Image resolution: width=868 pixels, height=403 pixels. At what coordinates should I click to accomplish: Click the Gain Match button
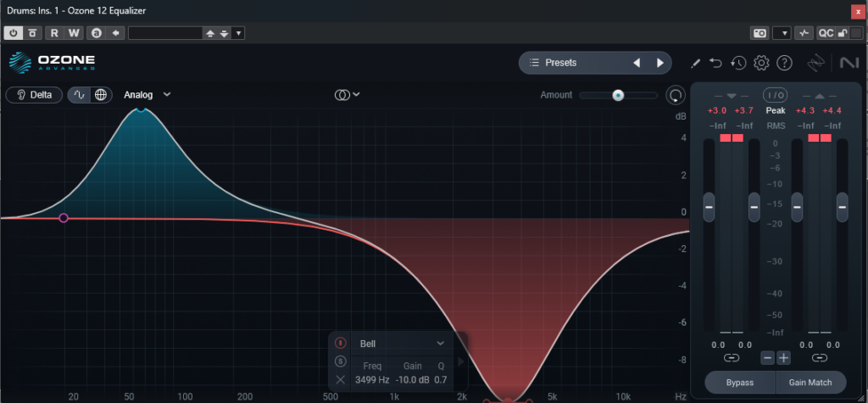811,383
